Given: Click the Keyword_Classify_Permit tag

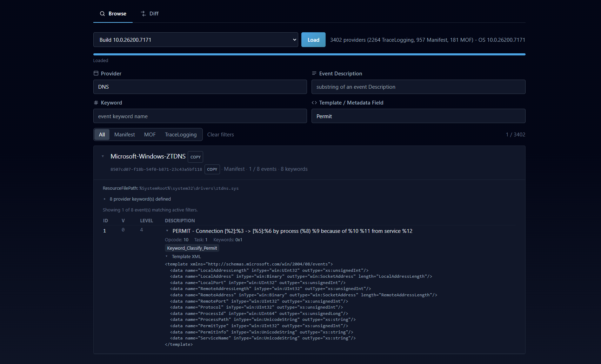Looking at the screenshot, I should pyautogui.click(x=192, y=248).
